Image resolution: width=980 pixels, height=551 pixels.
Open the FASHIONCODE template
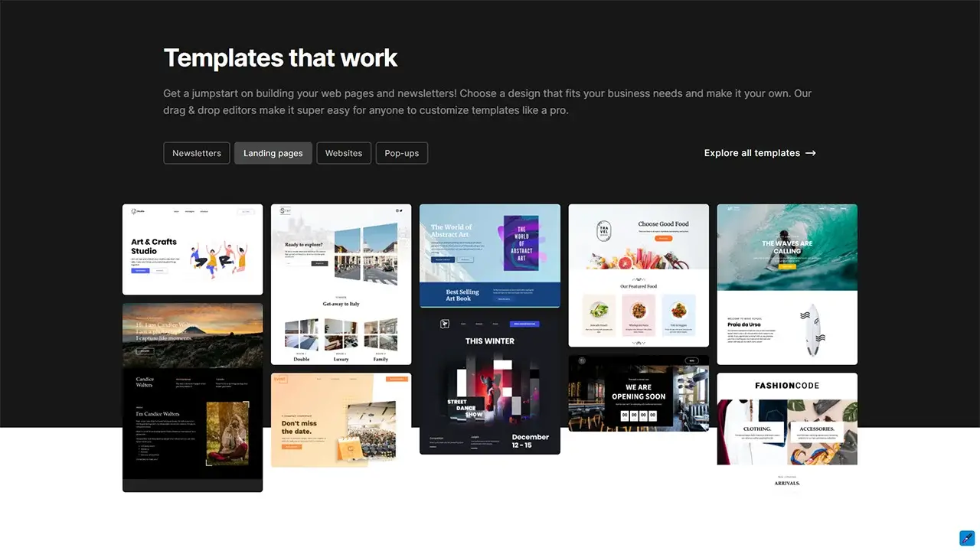(787, 433)
